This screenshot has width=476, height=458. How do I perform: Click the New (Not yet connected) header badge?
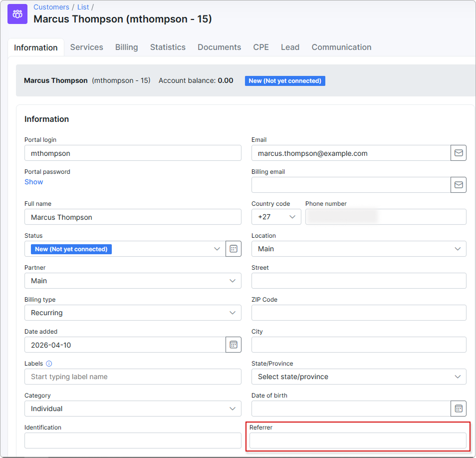coord(285,81)
